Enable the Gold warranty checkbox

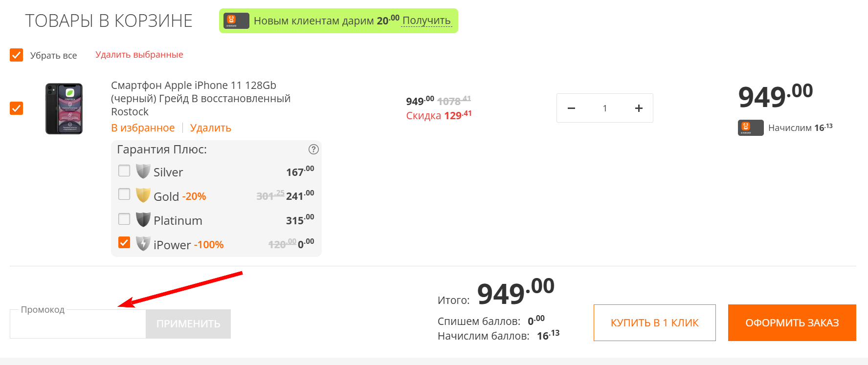pos(124,194)
